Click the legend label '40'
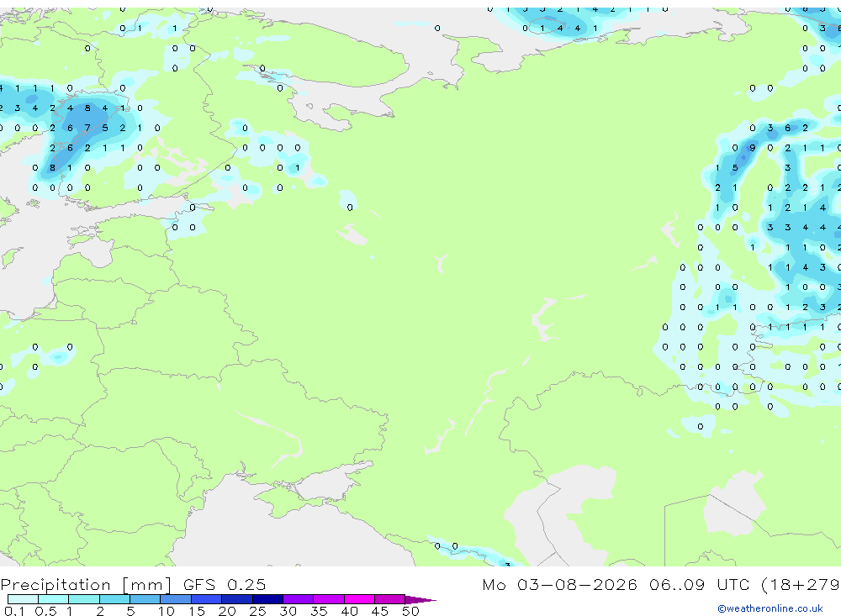 point(349,611)
